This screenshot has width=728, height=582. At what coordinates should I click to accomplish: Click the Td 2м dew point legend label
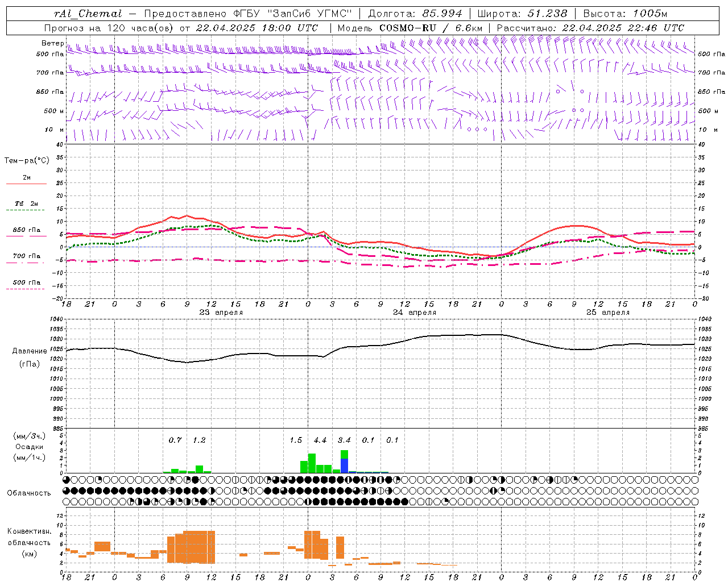tap(27, 203)
